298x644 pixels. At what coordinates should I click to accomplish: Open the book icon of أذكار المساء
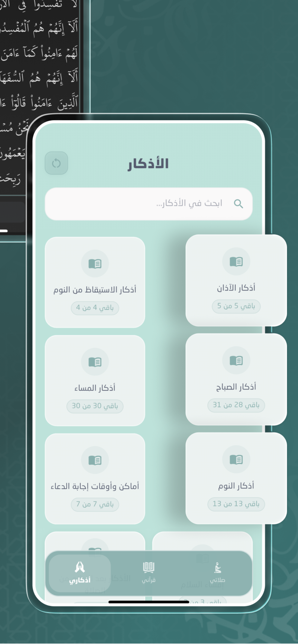[x=95, y=362]
